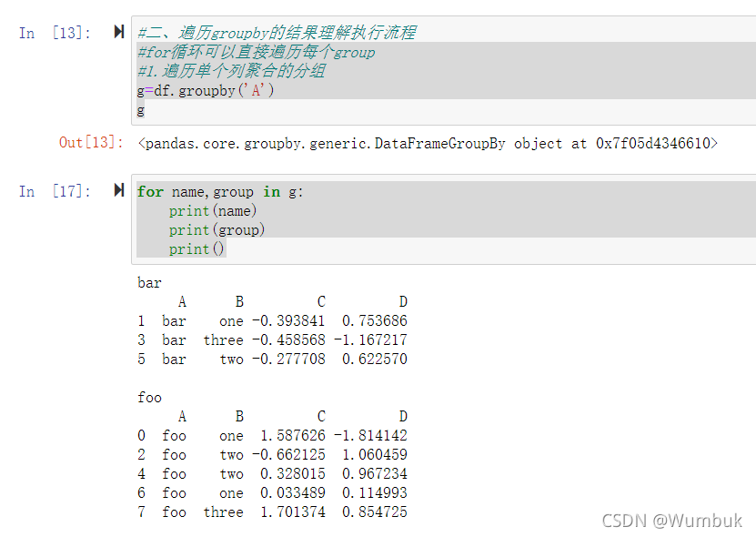This screenshot has height=537, width=756.
Task: Click the print(group) code line
Action: pos(217,229)
